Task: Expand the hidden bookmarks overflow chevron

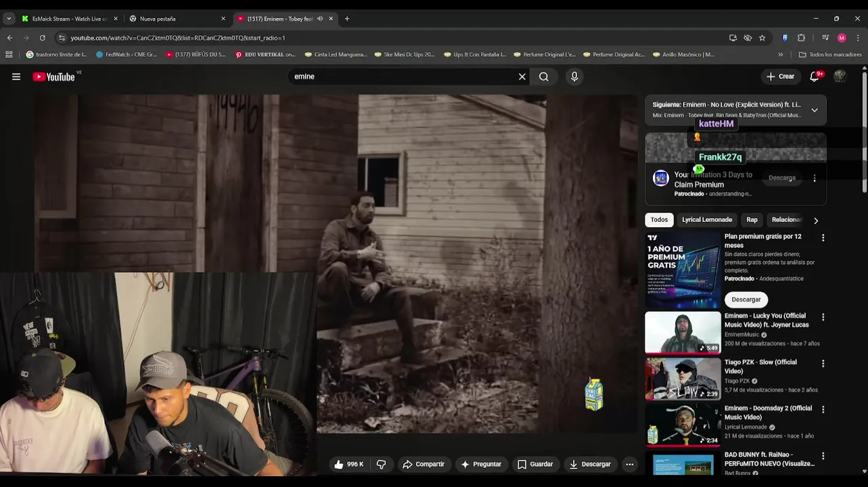Action: 781,55
